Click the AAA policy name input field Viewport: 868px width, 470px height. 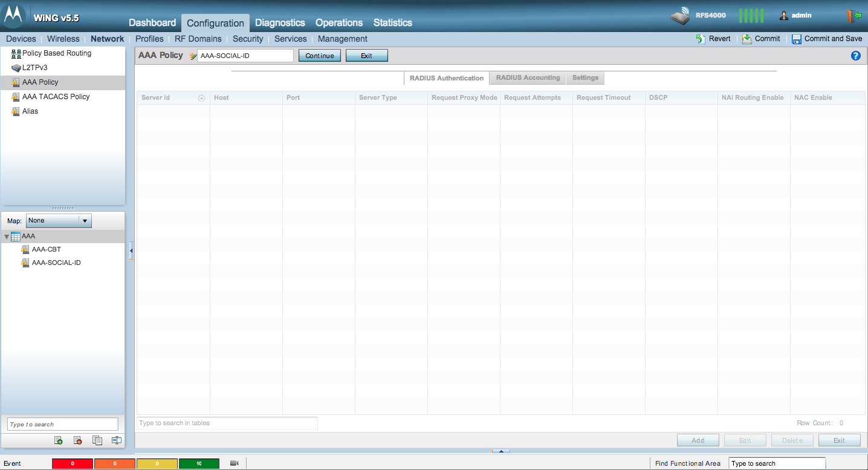coord(245,56)
